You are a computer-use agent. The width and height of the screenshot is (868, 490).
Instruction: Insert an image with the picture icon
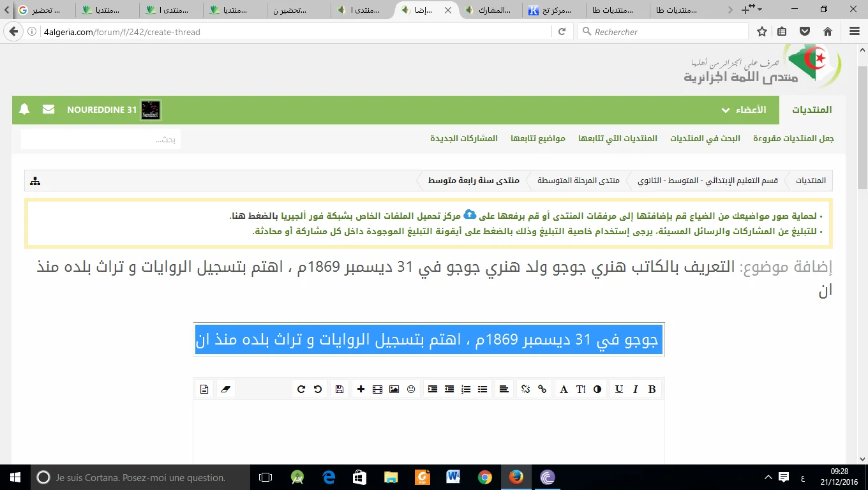coord(394,389)
